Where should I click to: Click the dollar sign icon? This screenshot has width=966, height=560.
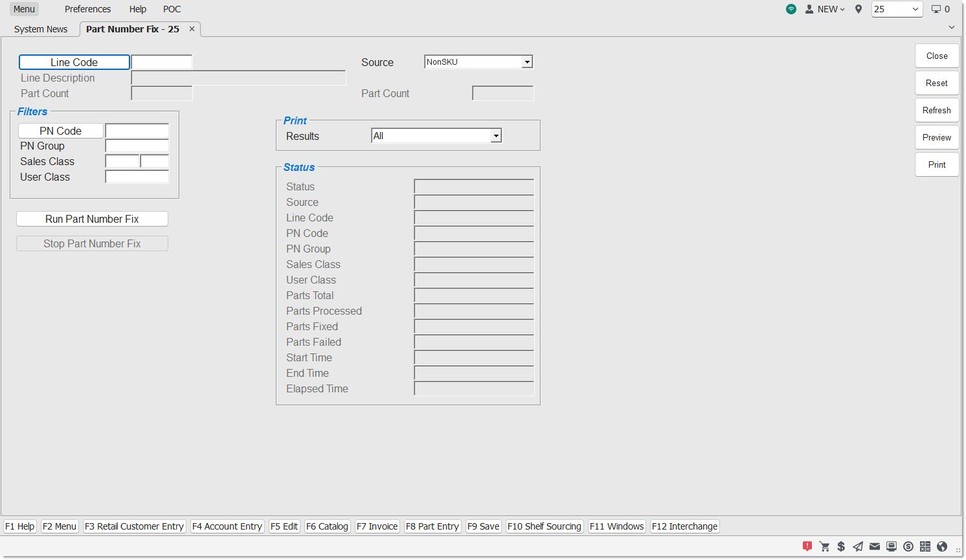pyautogui.click(x=841, y=546)
